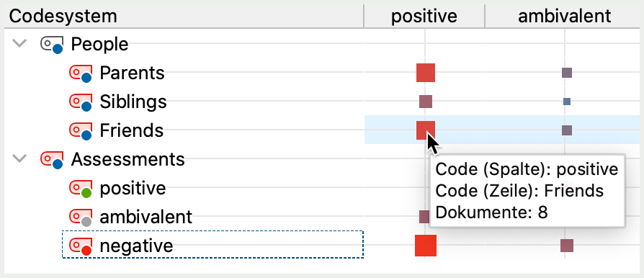Click the Parents code icon
The image size is (644, 278).
[x=80, y=73]
